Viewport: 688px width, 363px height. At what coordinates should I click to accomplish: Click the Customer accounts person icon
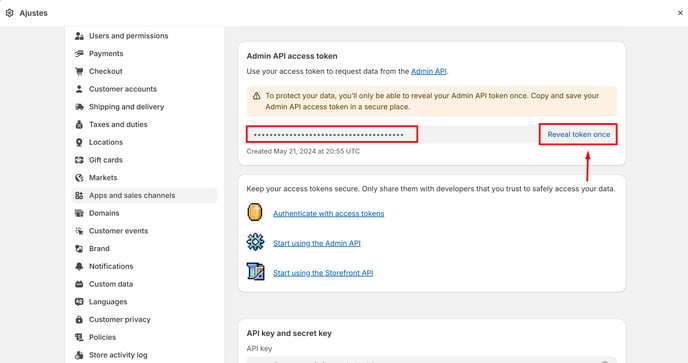tap(79, 89)
